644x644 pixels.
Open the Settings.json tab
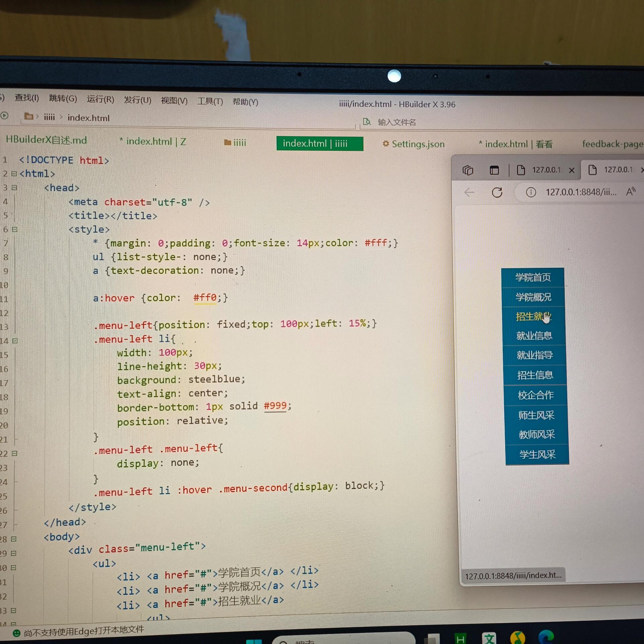pos(414,144)
